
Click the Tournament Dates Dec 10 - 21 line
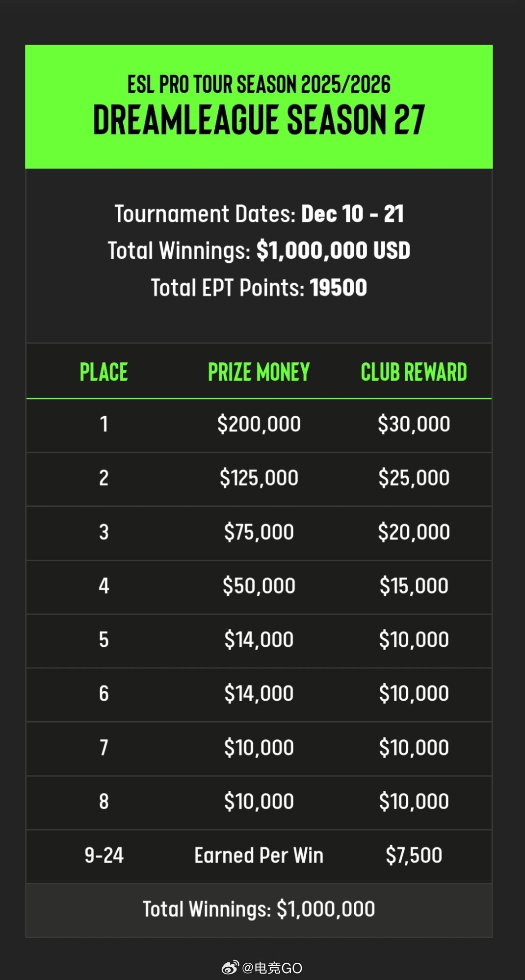pyautogui.click(x=259, y=214)
